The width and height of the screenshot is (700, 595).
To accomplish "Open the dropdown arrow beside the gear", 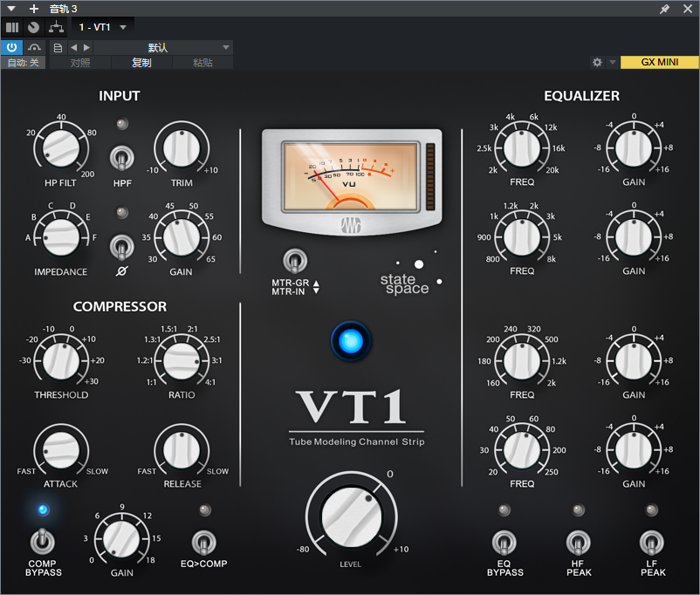I will coord(613,63).
